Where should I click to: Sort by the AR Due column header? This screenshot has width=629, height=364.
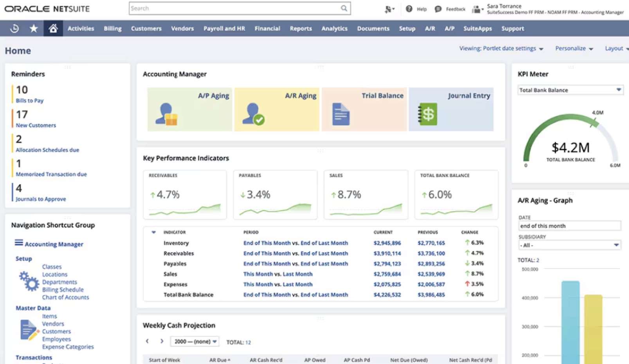click(220, 360)
